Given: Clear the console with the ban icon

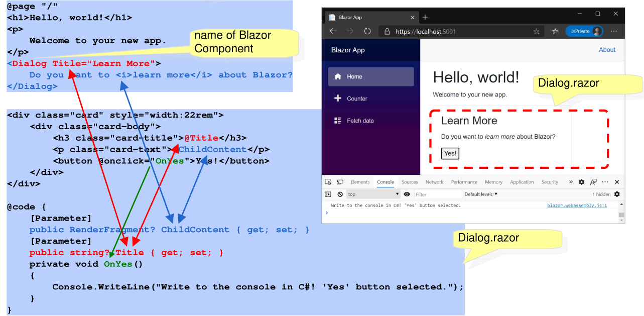Looking at the screenshot, I should 340,194.
